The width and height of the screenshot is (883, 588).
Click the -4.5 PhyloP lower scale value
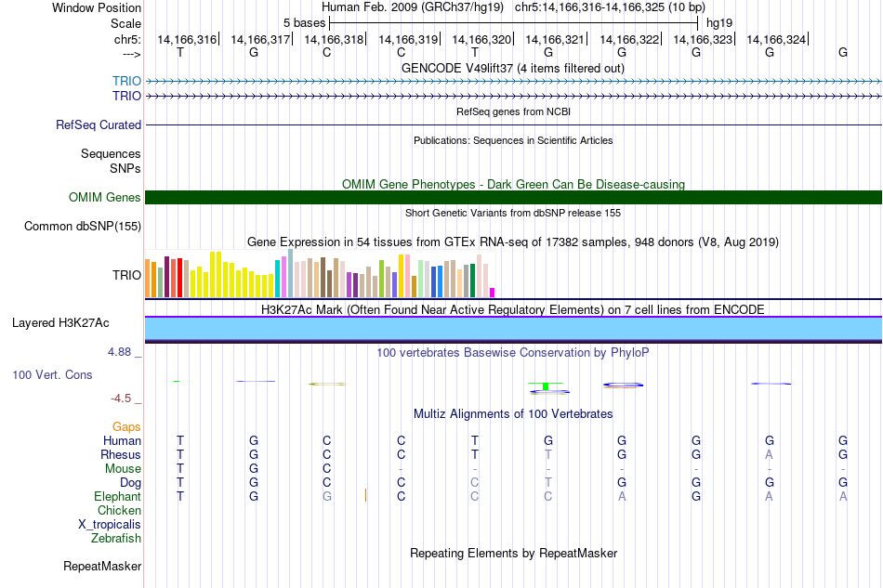(x=121, y=399)
